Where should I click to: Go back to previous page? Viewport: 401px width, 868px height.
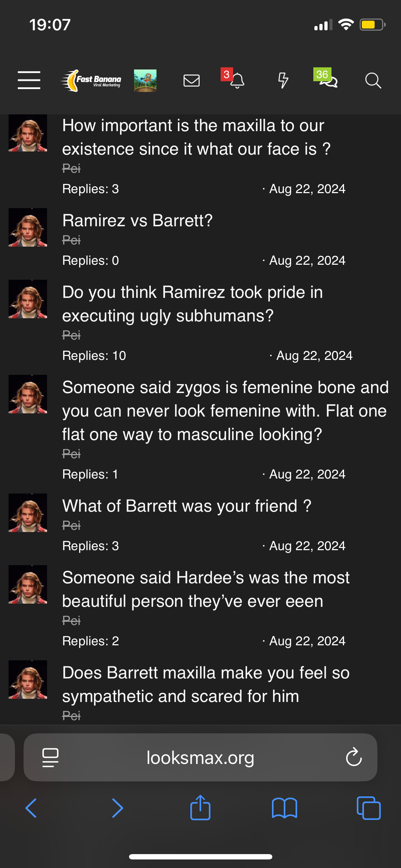[31, 808]
